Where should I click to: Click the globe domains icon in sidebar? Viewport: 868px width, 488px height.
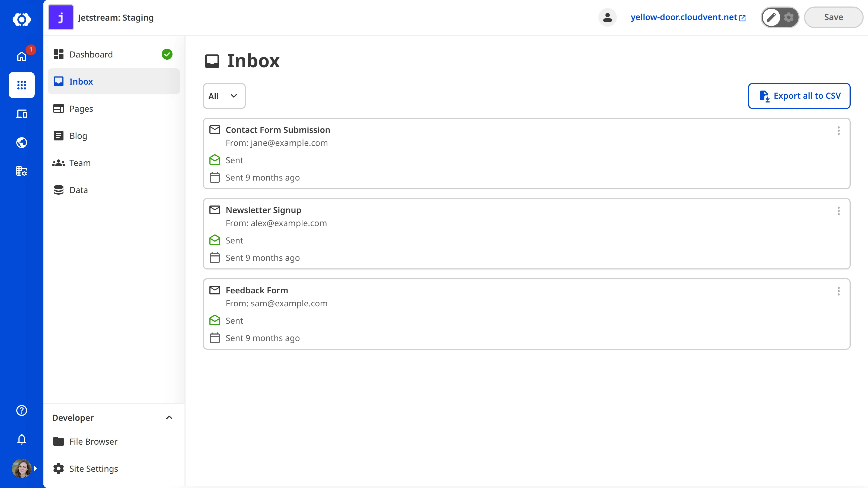(22, 142)
